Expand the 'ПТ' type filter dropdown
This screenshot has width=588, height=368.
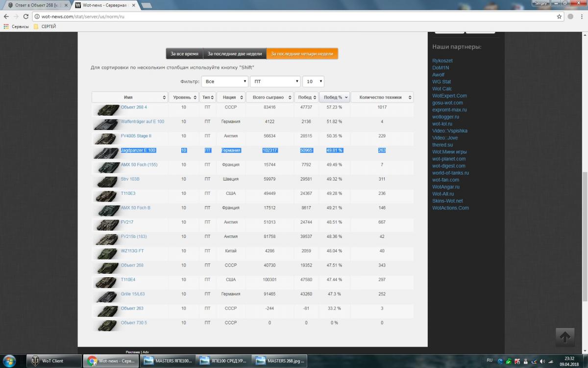point(275,81)
